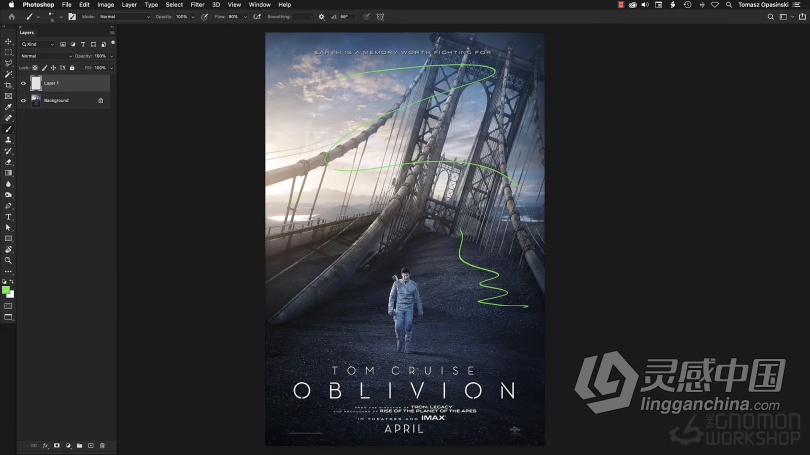Viewport: 810px width, 455px height.
Task: Select the Gradient tool
Action: click(8, 173)
